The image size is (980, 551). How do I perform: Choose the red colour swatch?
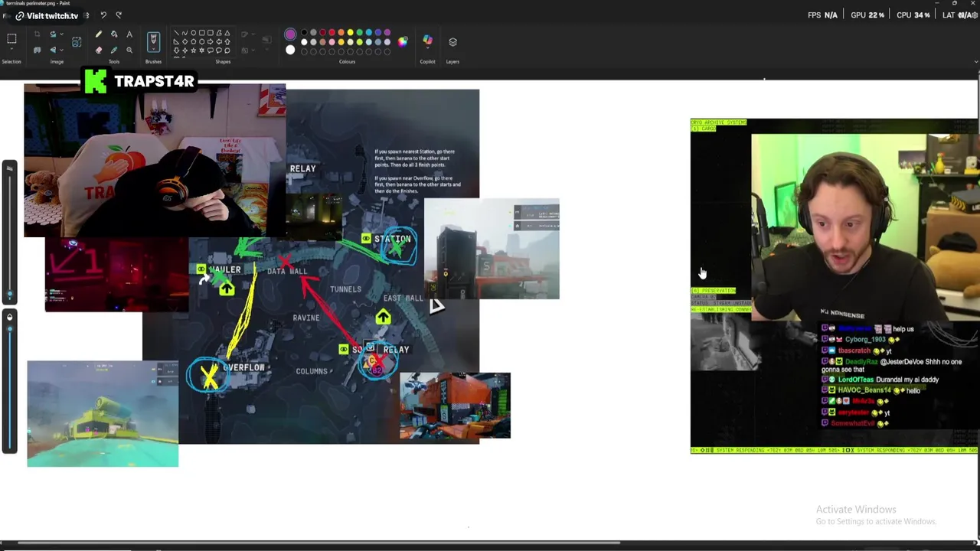click(x=332, y=32)
